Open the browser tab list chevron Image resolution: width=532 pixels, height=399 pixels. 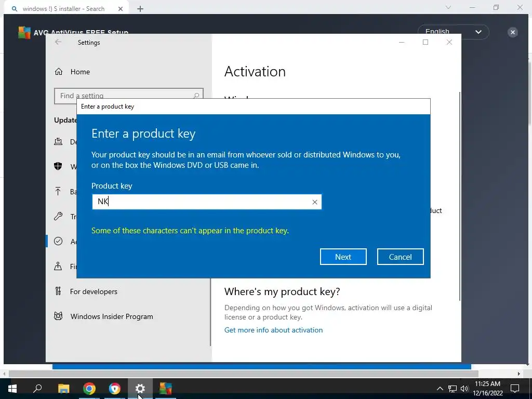click(x=448, y=7)
